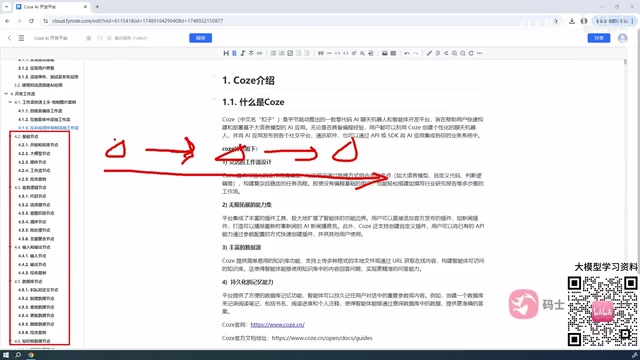Screen dimensions: 640x360
Task: Jump to outline item 4.2.4 工作流节点
Action: 34,171
